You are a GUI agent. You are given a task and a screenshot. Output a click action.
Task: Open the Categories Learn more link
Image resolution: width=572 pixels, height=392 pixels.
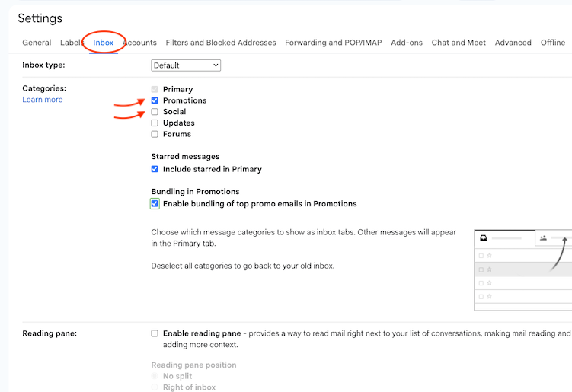(x=43, y=100)
